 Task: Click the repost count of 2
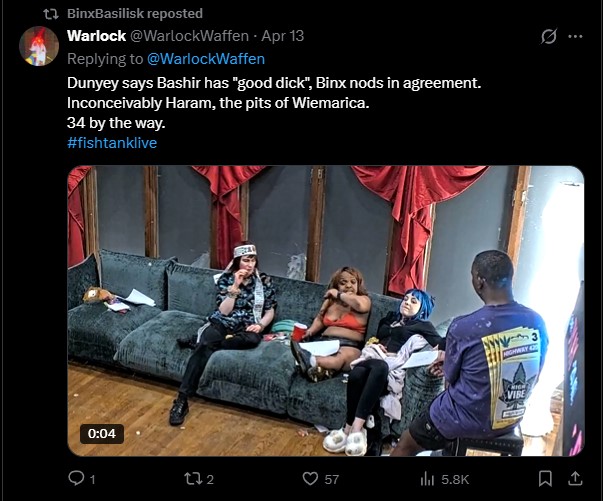[x=210, y=479]
